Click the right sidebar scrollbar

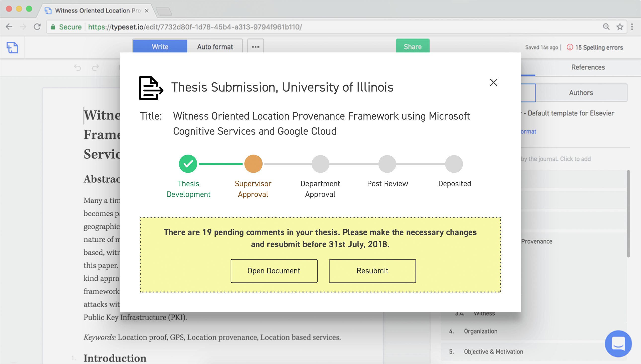(x=628, y=214)
